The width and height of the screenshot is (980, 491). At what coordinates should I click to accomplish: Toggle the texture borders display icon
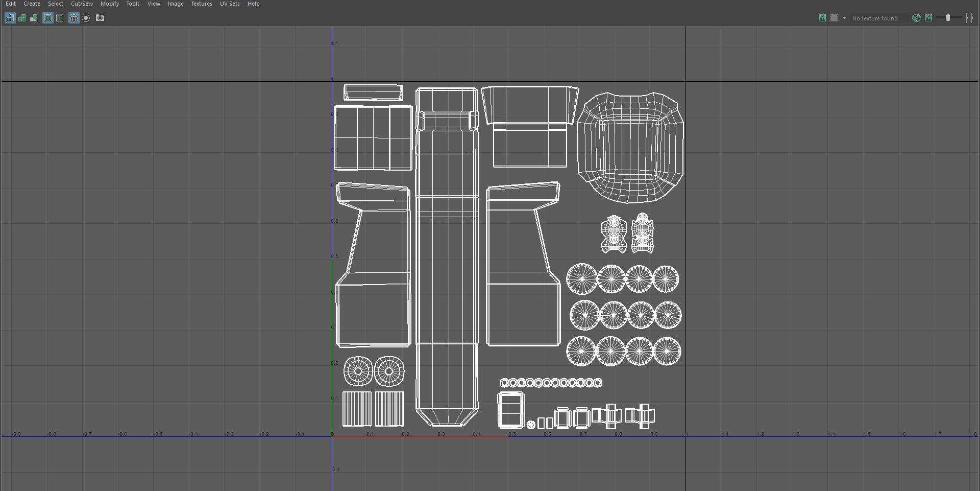tap(48, 18)
